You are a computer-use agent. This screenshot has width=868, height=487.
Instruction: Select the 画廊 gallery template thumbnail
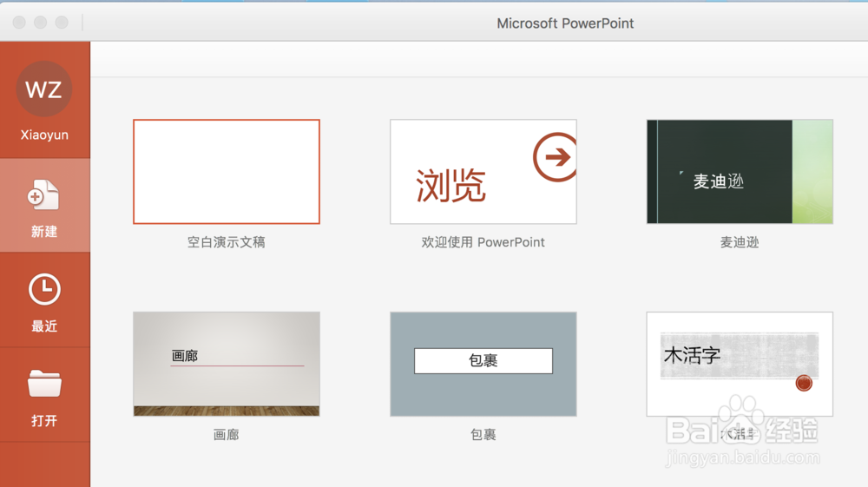click(227, 364)
